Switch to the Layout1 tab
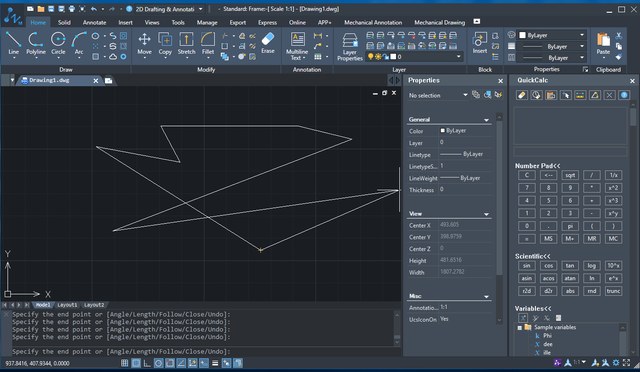This screenshot has width=640, height=372. [67, 305]
